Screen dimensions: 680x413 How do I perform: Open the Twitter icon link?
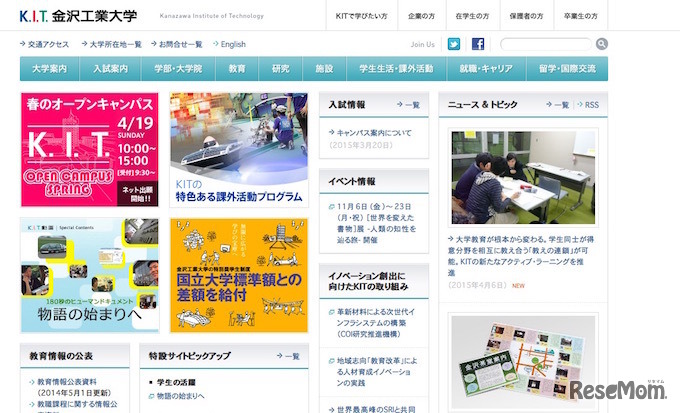454,44
